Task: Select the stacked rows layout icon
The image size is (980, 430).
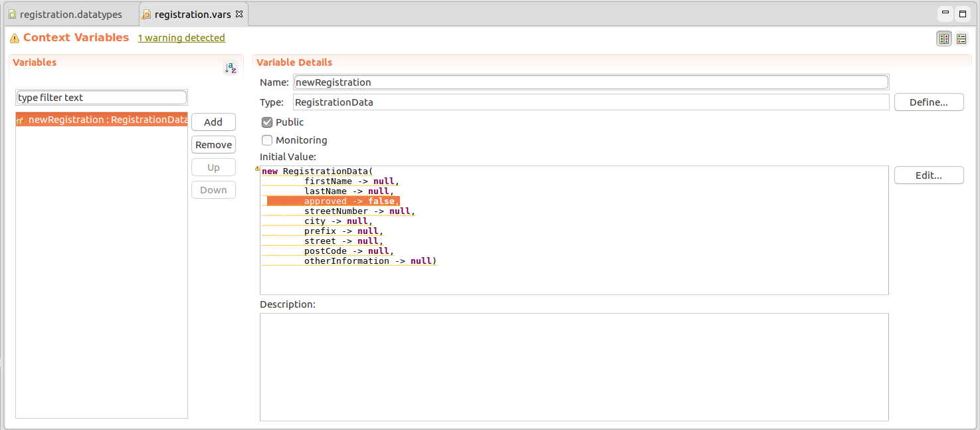Action: click(x=961, y=39)
